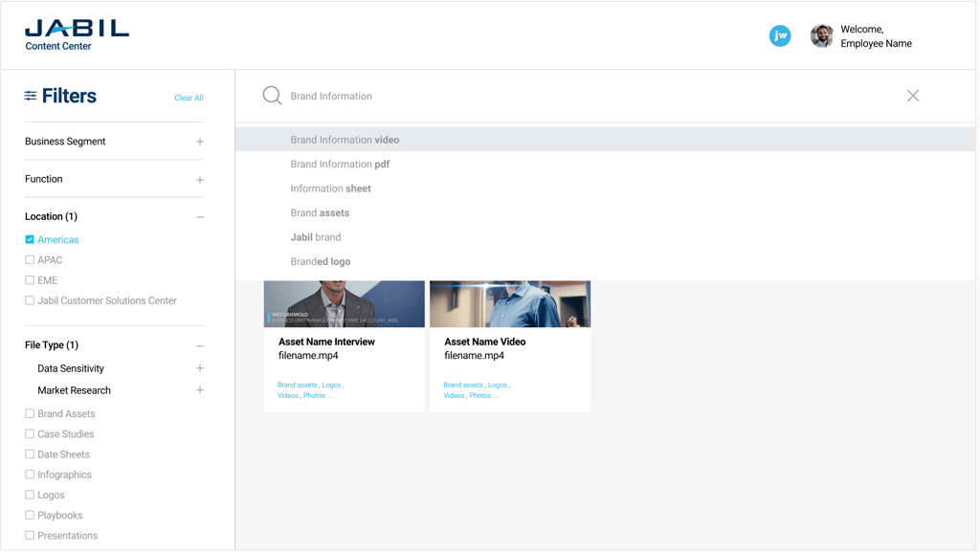
Task: Click 'Logos' tag on Video card
Action: [498, 386]
